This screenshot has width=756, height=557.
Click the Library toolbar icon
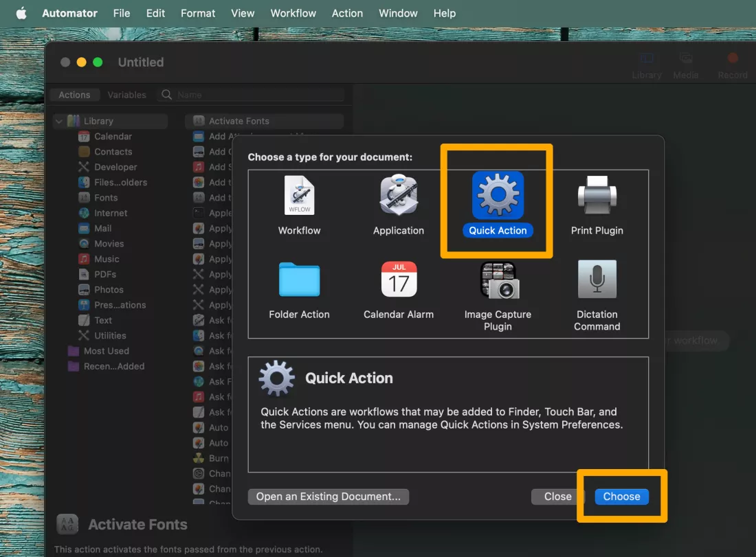point(647,59)
